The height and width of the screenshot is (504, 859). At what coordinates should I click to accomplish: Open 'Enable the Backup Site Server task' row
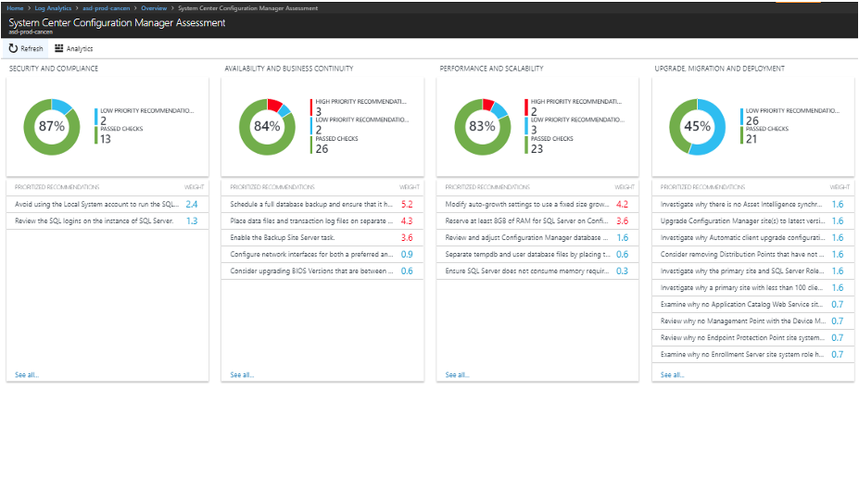coord(322,238)
